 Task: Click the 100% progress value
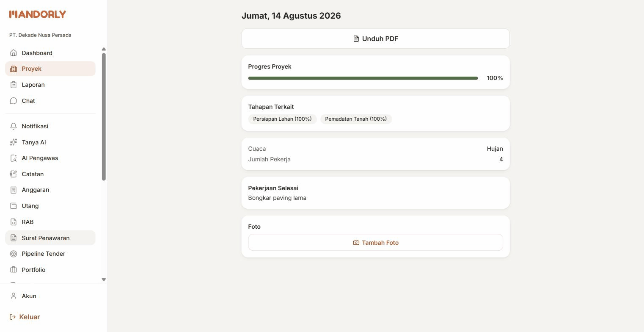coord(495,78)
